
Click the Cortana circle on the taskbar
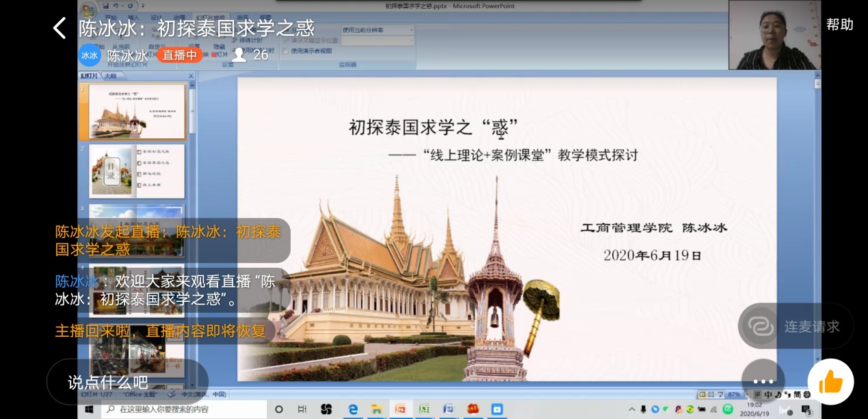278,409
